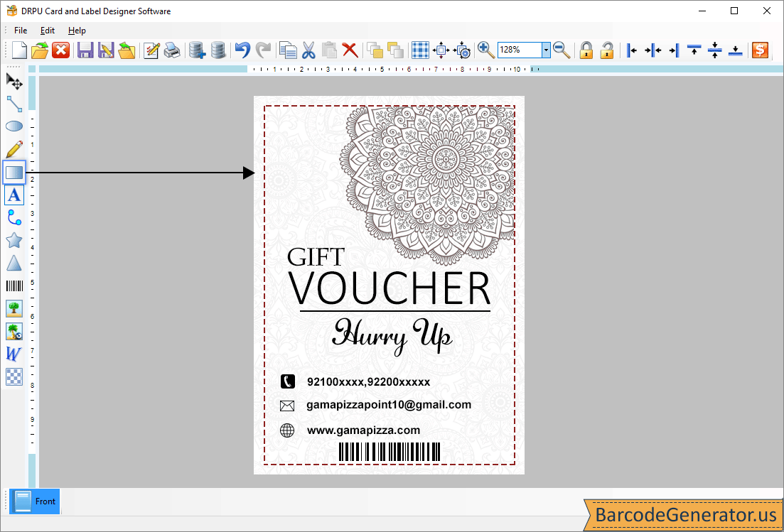The height and width of the screenshot is (532, 784).
Task: Click the red X close document icon
Action: [61, 50]
